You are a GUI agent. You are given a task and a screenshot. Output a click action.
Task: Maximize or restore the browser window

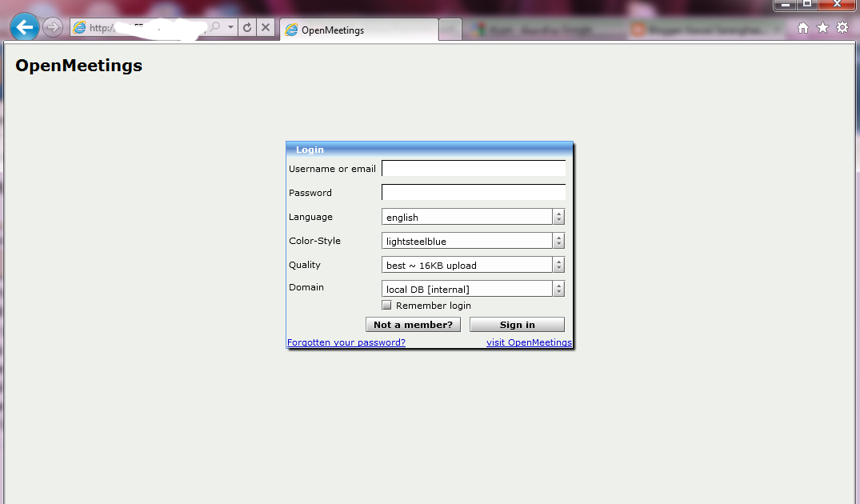(x=806, y=4)
